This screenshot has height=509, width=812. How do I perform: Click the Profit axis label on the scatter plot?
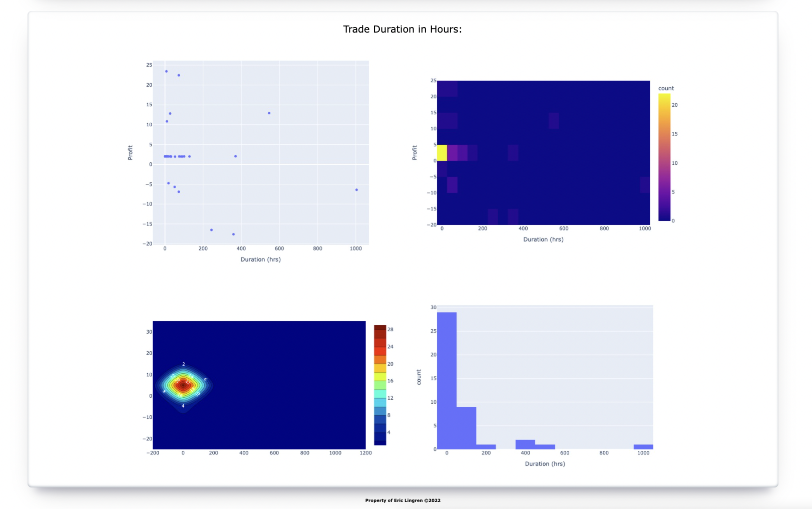point(130,152)
